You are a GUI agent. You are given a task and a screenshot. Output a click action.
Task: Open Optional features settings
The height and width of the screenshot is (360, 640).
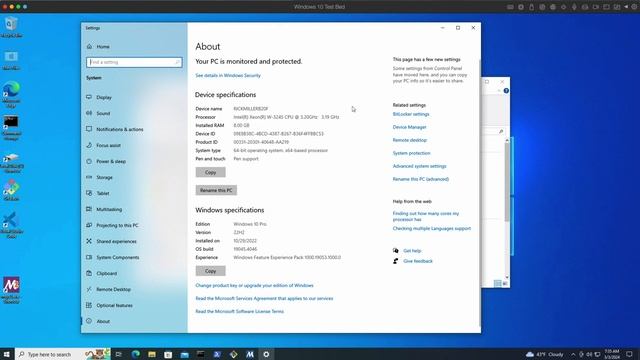point(114,305)
